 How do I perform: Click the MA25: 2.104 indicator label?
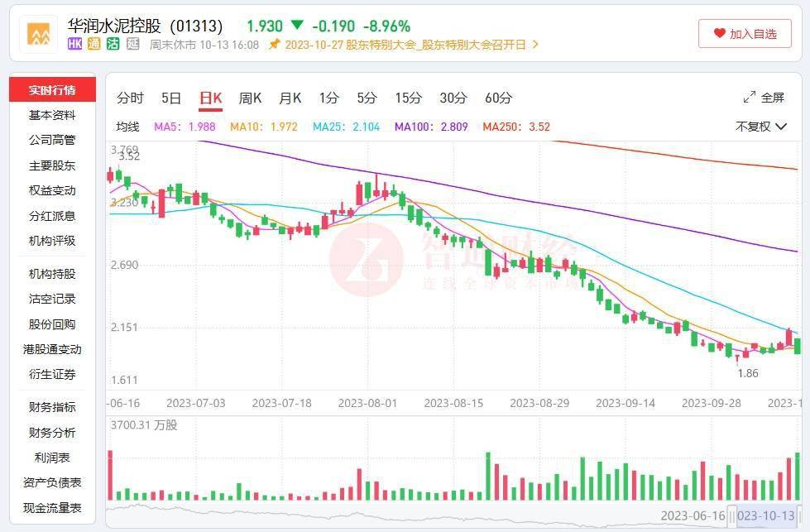(346, 127)
